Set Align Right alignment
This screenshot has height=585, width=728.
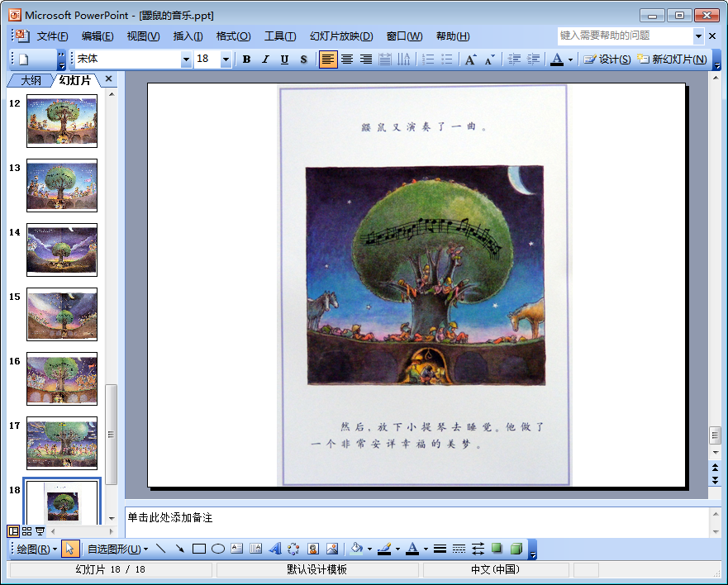pyautogui.click(x=366, y=59)
